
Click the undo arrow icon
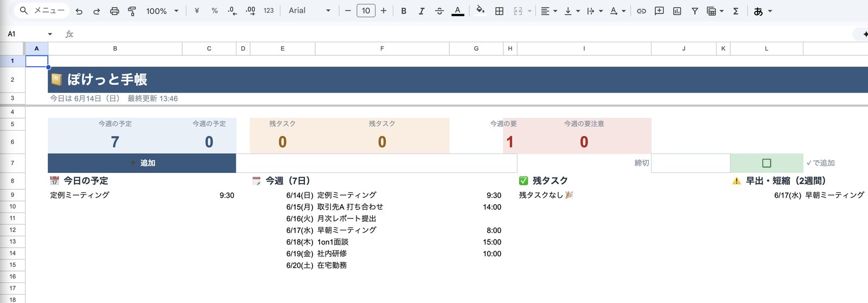tap(79, 11)
